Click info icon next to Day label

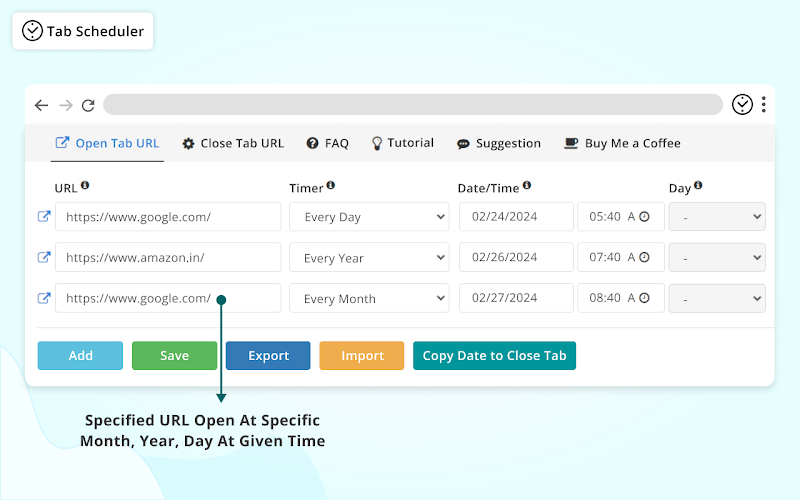(698, 186)
